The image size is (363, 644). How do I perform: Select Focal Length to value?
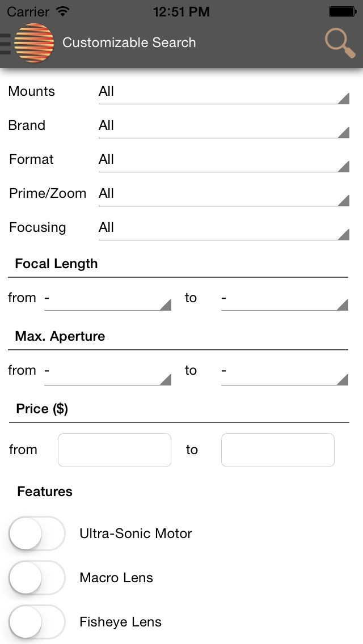click(x=284, y=298)
